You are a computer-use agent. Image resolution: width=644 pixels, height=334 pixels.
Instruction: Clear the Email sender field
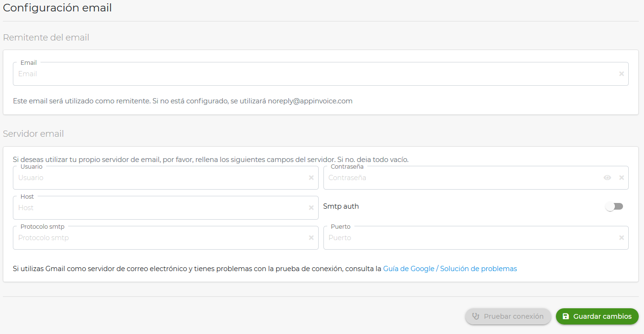click(x=621, y=74)
